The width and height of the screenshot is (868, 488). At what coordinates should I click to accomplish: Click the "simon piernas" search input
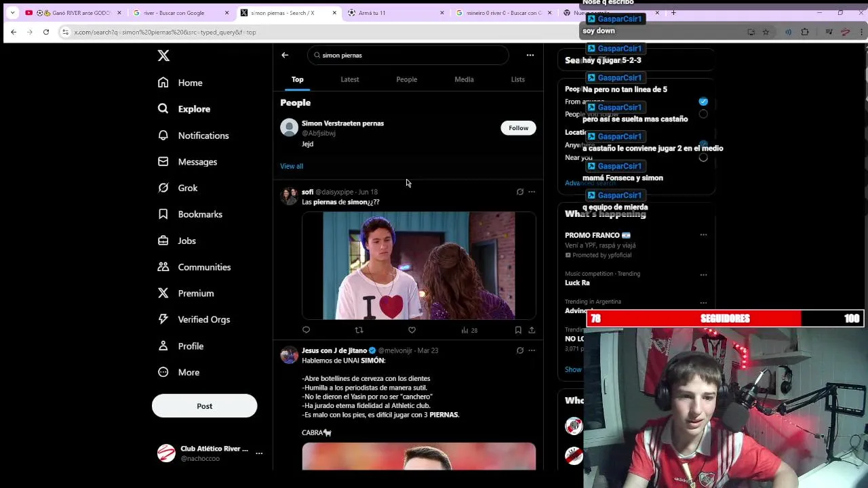(408, 55)
